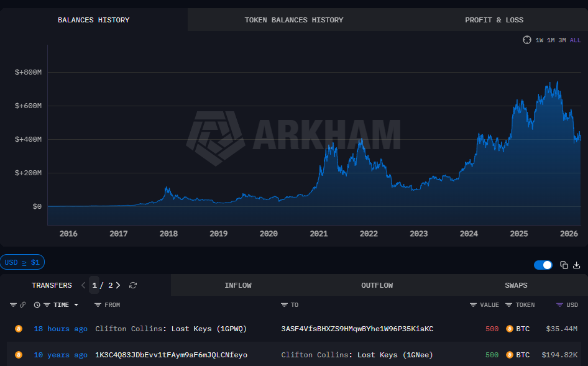Open Clifton Collins: Lost Keys (1GNee) recipient
Viewport: 588px width, 366px height.
click(357, 355)
